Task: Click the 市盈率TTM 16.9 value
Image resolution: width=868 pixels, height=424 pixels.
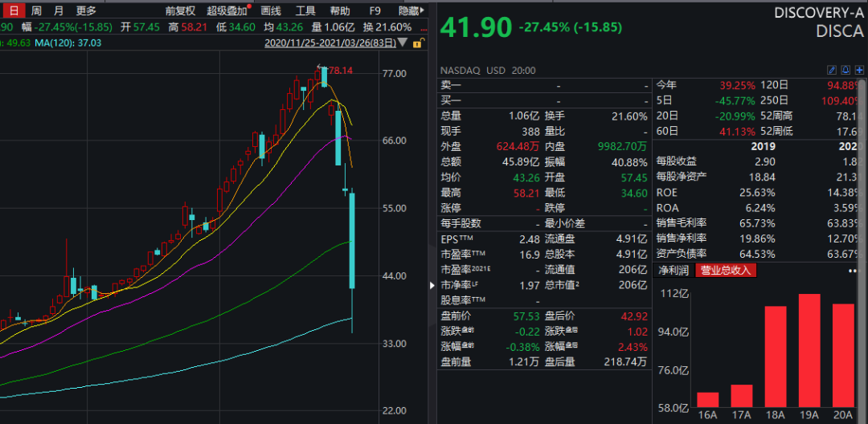Action: [530, 255]
